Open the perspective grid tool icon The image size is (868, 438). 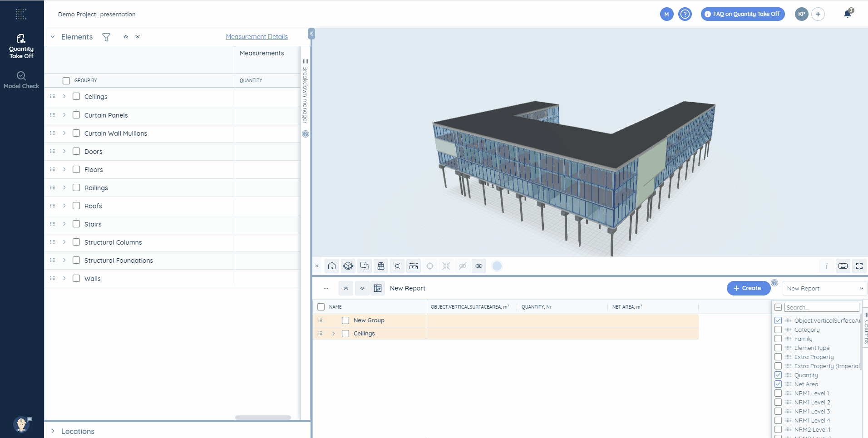[381, 266]
